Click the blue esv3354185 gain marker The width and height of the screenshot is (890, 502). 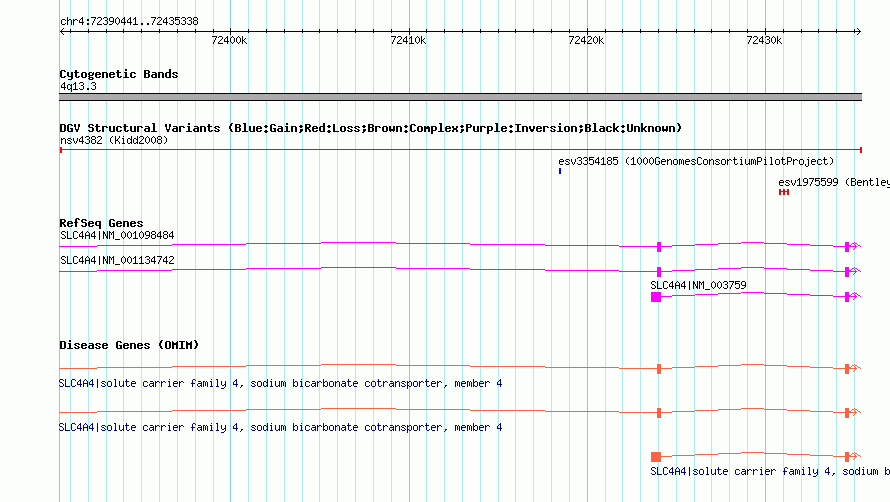[x=560, y=171]
